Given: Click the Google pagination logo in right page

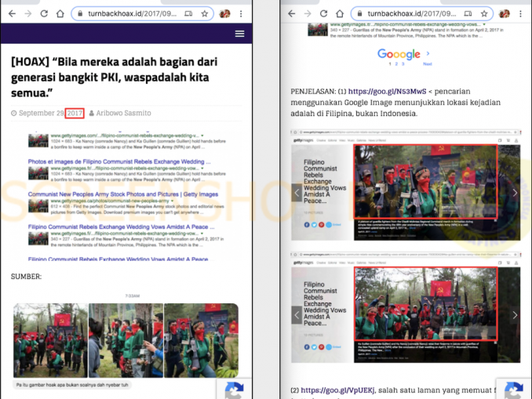Looking at the screenshot, I should (x=399, y=54).
